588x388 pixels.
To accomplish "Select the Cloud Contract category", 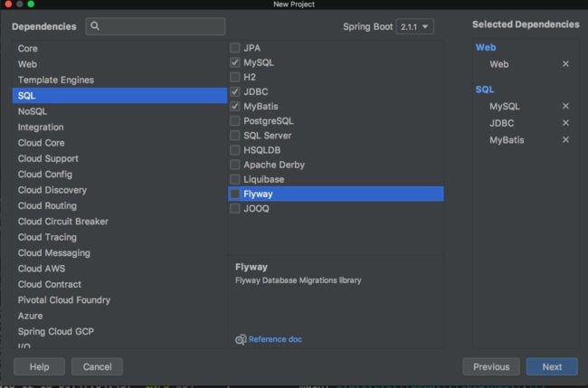I will click(x=119, y=285).
